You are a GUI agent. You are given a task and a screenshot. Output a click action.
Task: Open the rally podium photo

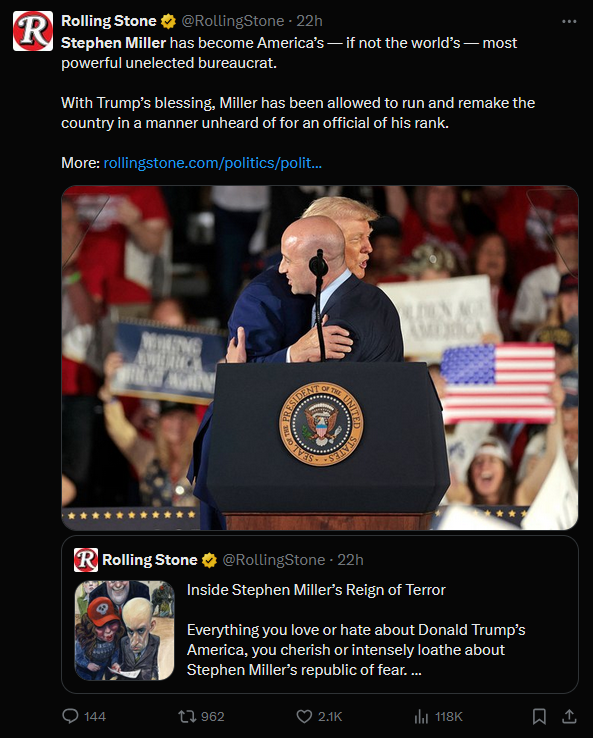(x=320, y=358)
